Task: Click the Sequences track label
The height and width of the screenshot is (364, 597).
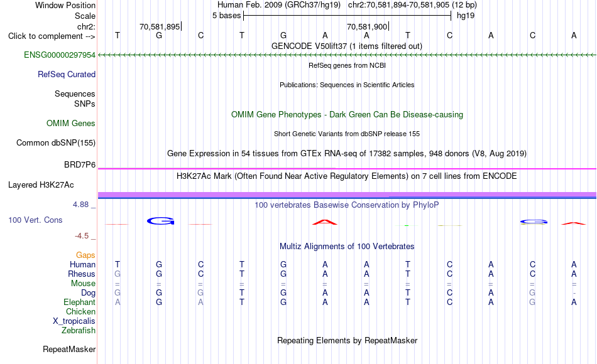Action: pos(75,94)
